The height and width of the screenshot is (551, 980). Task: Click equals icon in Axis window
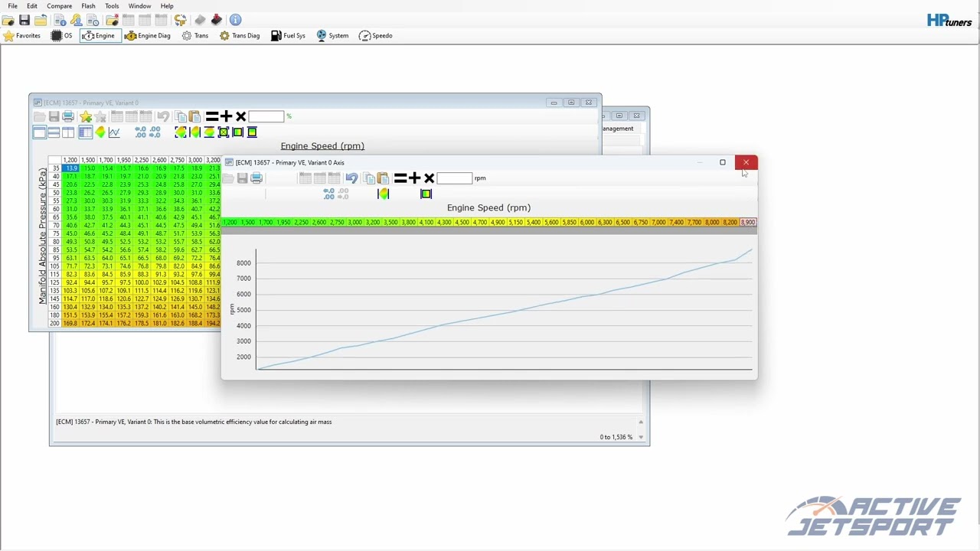click(x=400, y=178)
